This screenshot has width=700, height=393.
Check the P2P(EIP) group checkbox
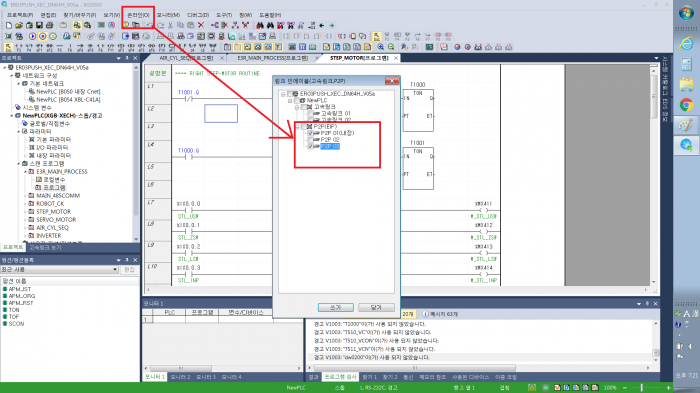click(x=304, y=127)
